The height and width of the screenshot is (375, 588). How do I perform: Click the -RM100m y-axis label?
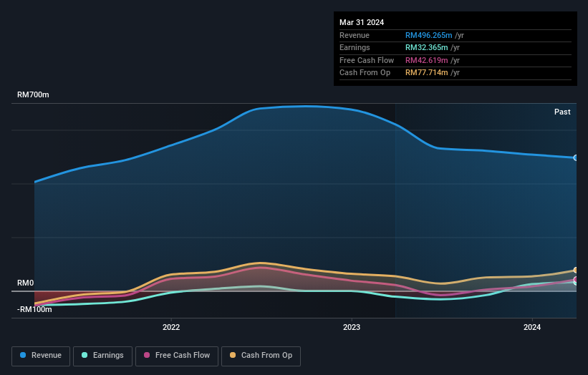point(34,309)
